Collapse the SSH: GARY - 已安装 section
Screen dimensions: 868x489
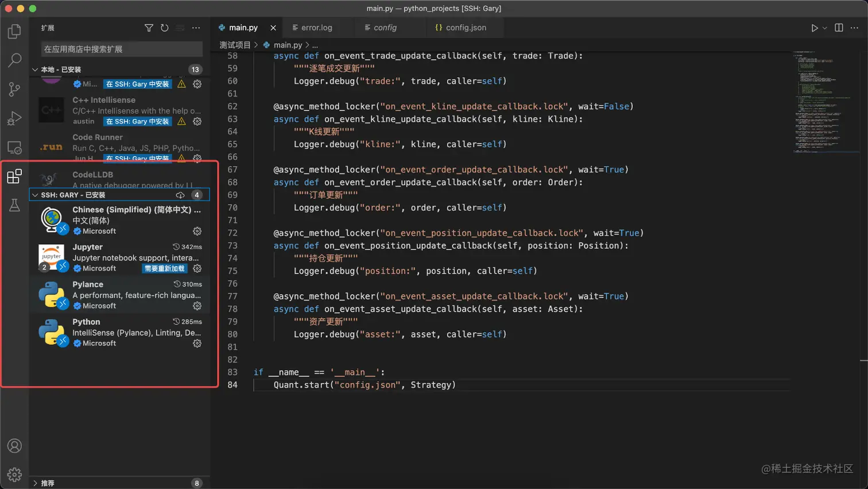click(35, 195)
